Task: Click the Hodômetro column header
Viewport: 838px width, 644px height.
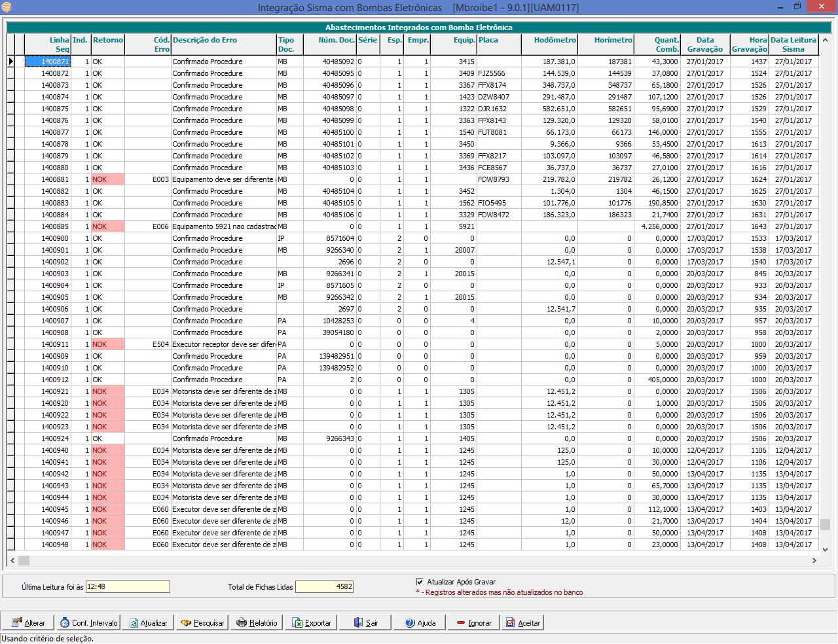Action: pyautogui.click(x=551, y=44)
